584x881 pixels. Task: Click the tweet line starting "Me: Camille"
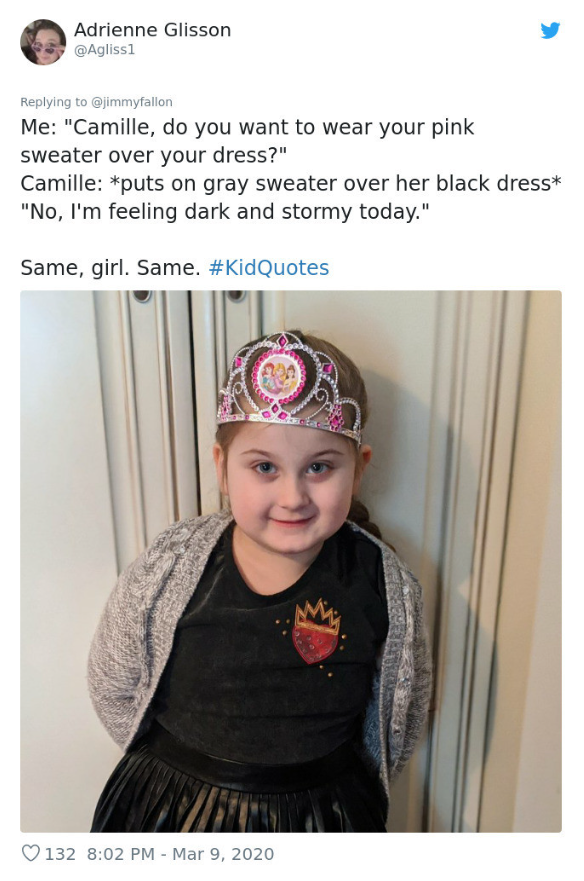click(247, 128)
